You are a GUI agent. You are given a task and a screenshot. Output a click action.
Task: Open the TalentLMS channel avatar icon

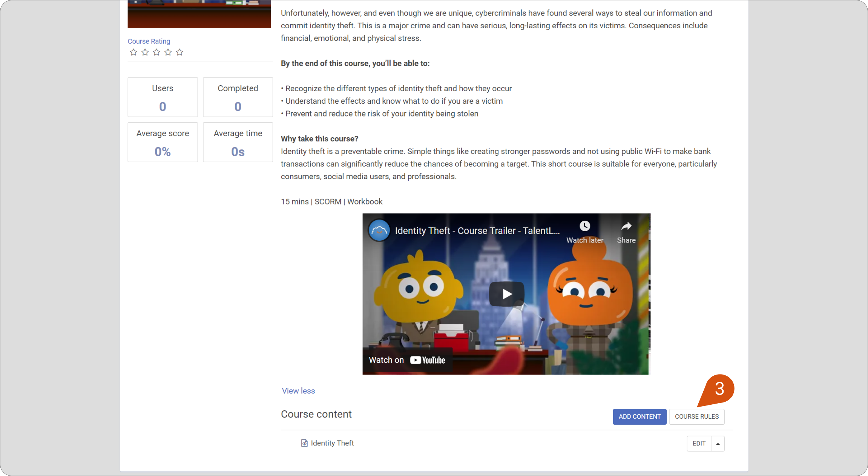(379, 230)
